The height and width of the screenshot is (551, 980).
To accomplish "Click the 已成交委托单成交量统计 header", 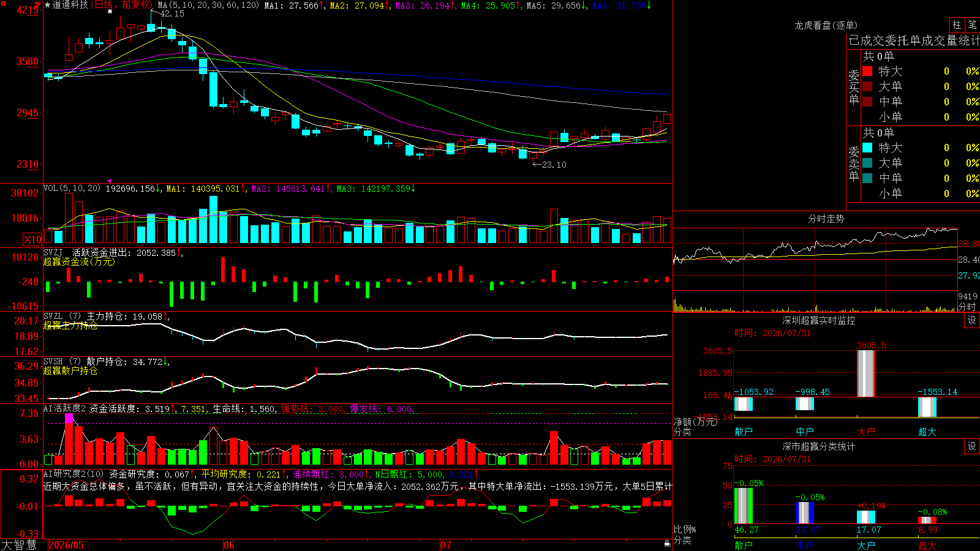I will click(x=914, y=40).
